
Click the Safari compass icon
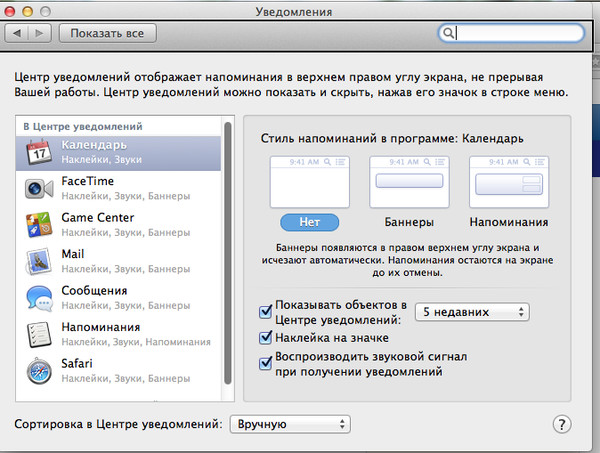[39, 371]
